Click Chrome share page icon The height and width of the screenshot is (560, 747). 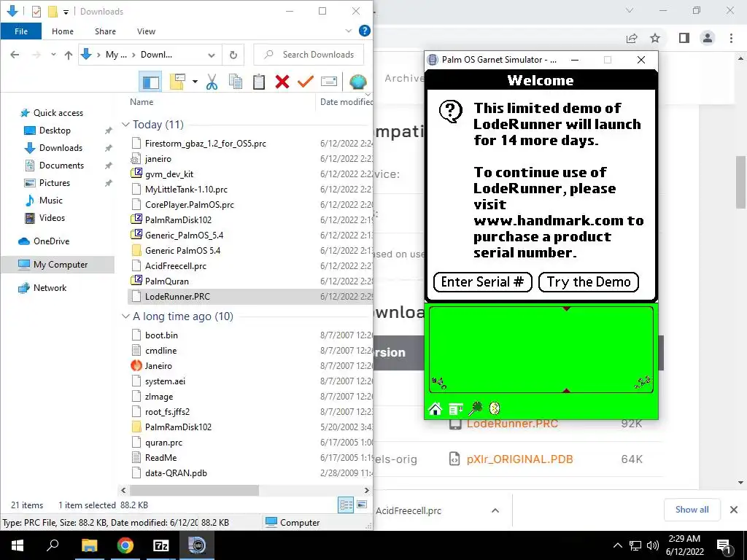point(632,38)
